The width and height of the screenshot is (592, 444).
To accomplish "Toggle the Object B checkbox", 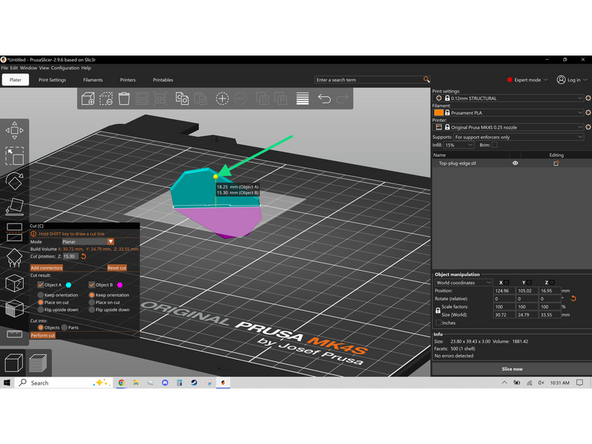I will pos(91,285).
